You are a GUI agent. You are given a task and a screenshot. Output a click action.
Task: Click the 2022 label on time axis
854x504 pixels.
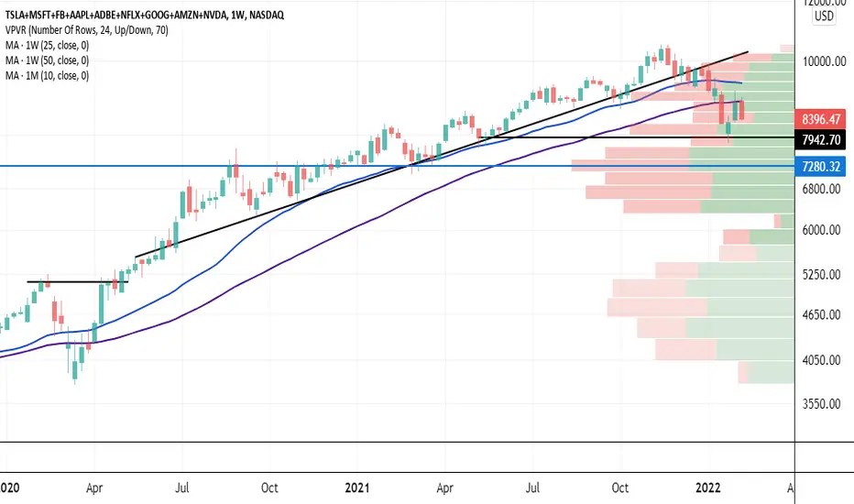click(708, 488)
